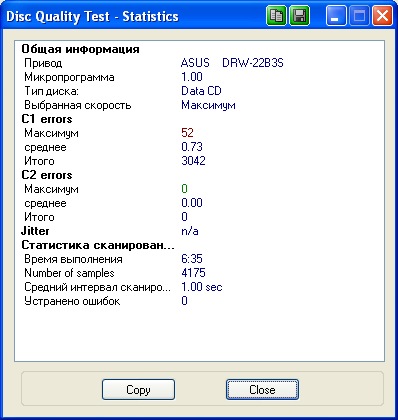Click the Copy button
This screenshot has height=420, width=398.
pyautogui.click(x=138, y=389)
